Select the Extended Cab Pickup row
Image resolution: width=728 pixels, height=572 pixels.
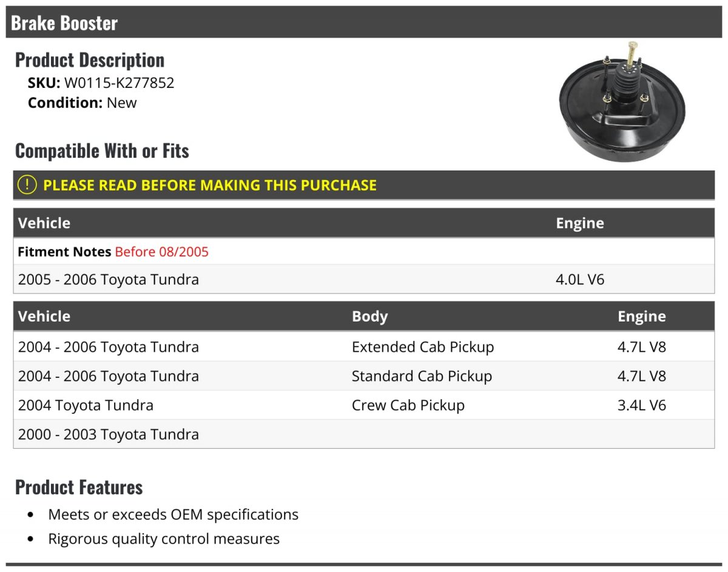[364, 347]
